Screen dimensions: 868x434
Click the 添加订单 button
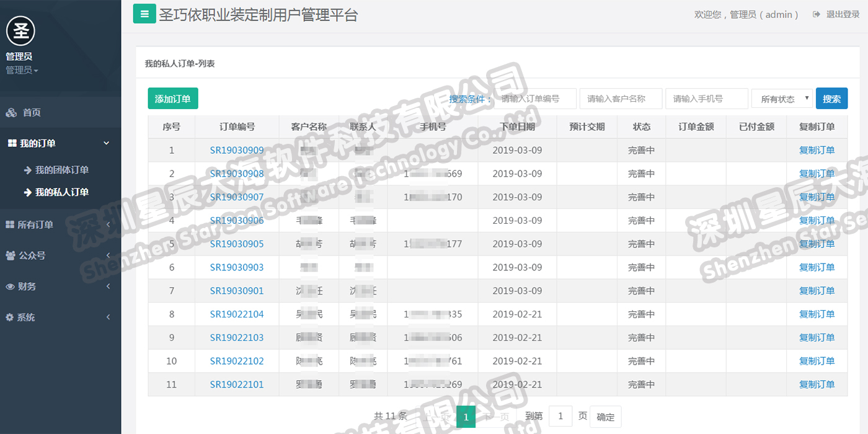pos(173,99)
